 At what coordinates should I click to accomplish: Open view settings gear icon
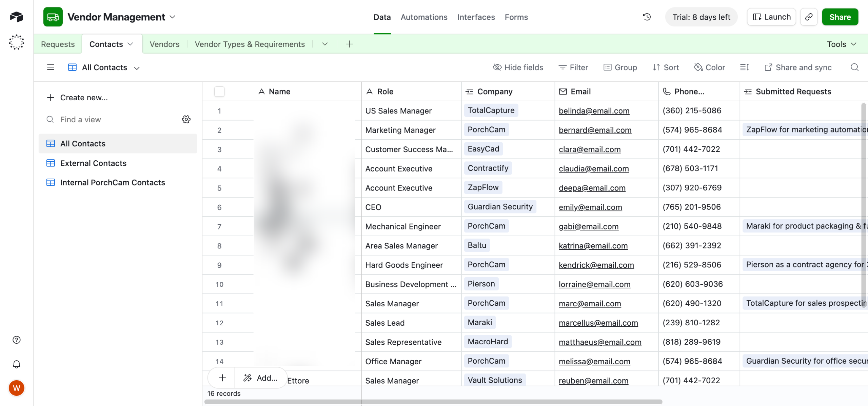pos(186,119)
